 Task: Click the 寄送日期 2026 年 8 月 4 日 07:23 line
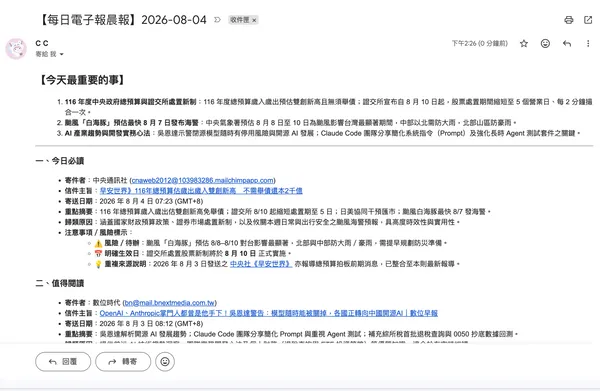pos(134,201)
